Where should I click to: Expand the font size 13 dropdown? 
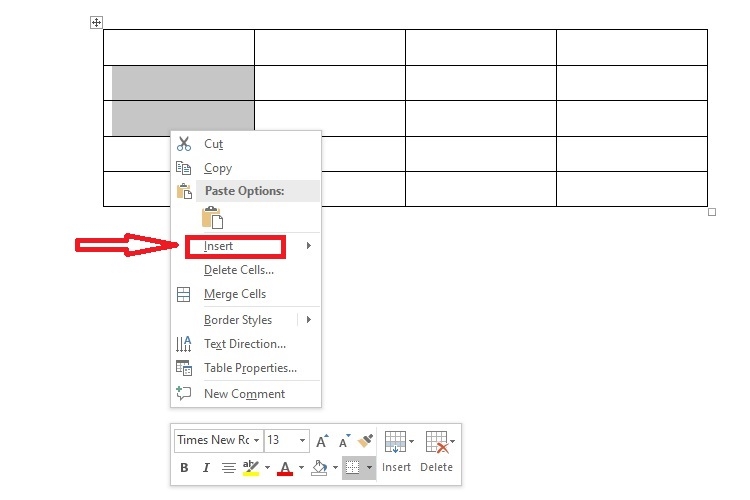point(302,440)
